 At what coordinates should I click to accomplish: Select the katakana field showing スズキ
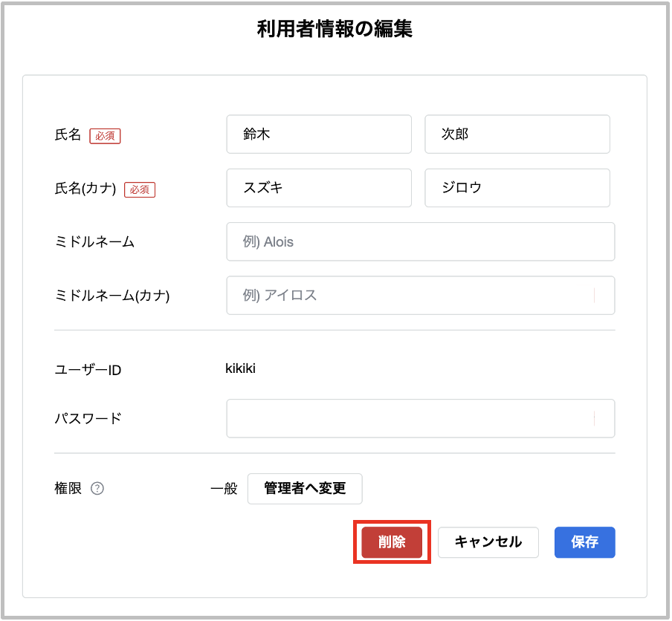319,188
